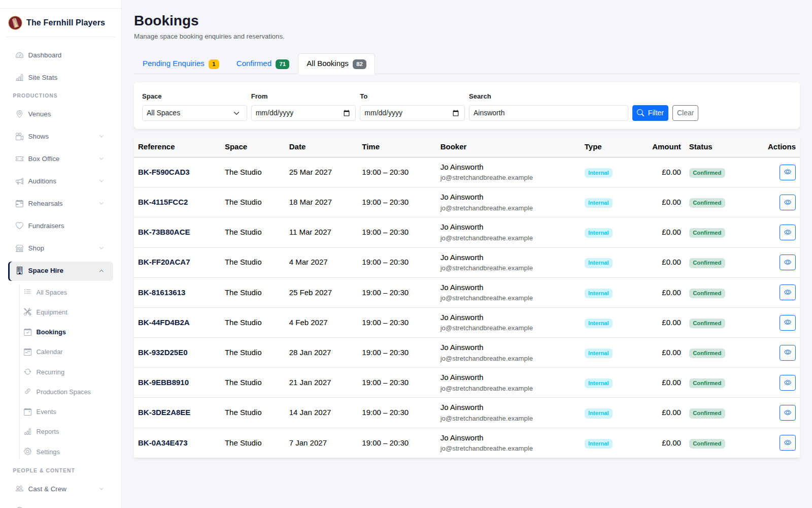Screen dimensions: 812x508
Task: Go to Venues page
Action: click(x=60, y=114)
